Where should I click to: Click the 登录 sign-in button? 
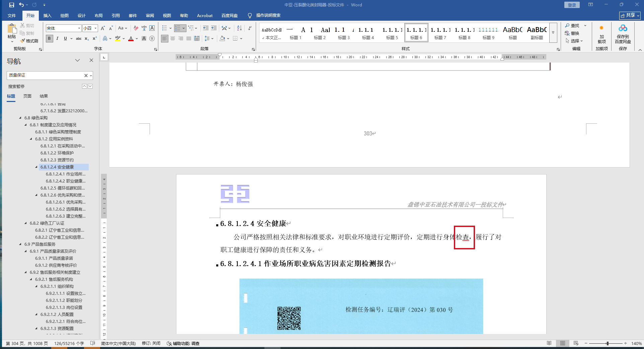tap(572, 5)
